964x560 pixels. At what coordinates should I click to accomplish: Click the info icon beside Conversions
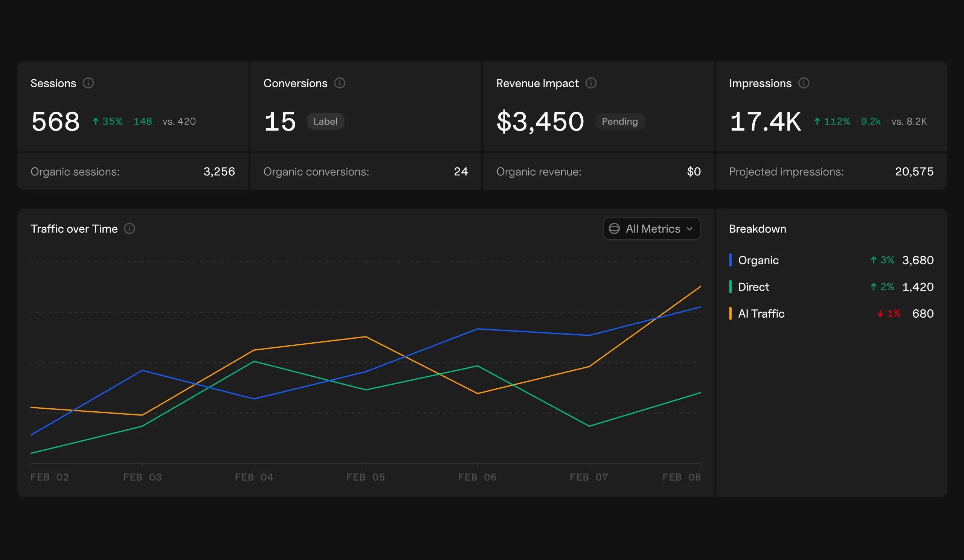(x=340, y=83)
